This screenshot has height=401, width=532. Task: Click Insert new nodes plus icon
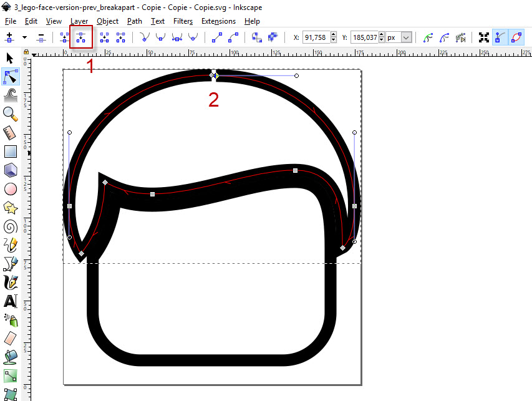[9, 37]
